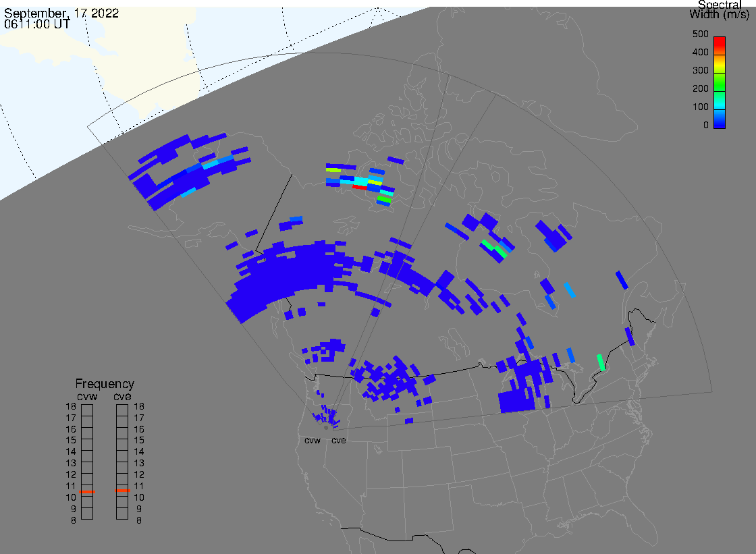Click the cve frequency scale label 18
756x554 pixels.
pyautogui.click(x=139, y=406)
